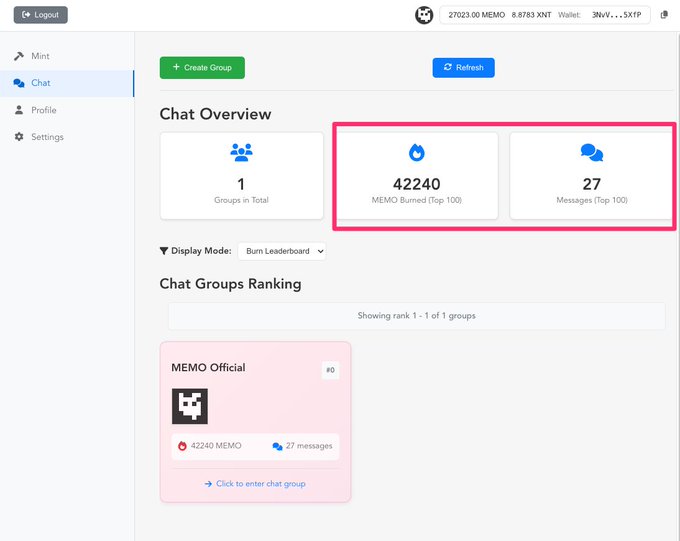The height and width of the screenshot is (541, 680).
Task: Click the Logout button
Action: click(41, 15)
